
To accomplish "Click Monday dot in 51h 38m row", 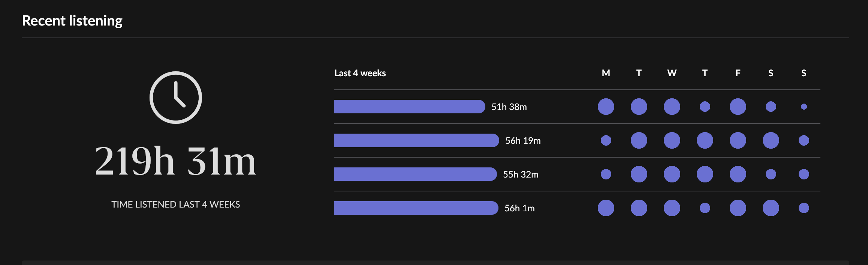I will click(606, 107).
